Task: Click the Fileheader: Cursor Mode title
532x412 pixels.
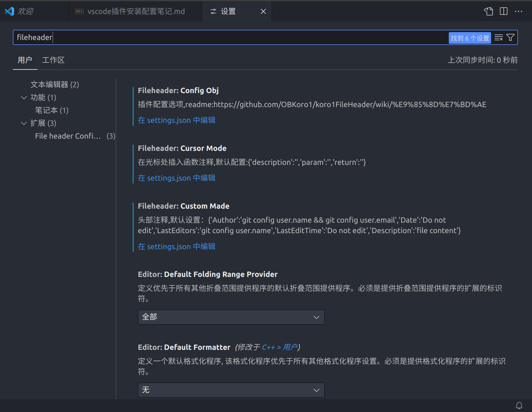Action: pos(182,148)
